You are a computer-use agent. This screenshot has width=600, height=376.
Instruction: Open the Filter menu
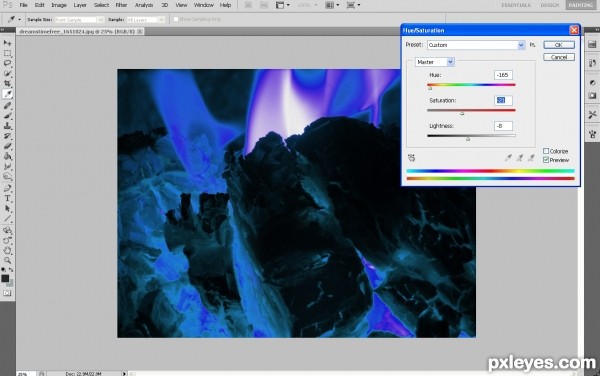[121, 5]
